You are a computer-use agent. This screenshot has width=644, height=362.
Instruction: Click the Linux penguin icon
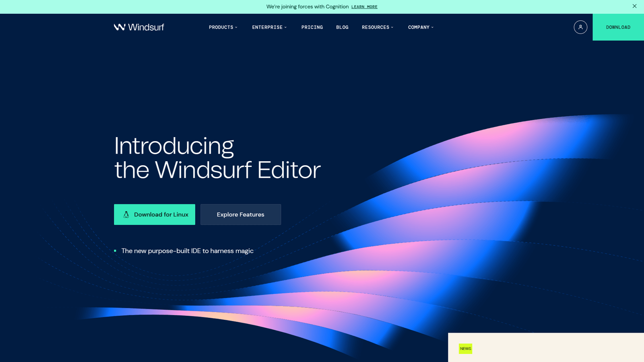(x=126, y=215)
